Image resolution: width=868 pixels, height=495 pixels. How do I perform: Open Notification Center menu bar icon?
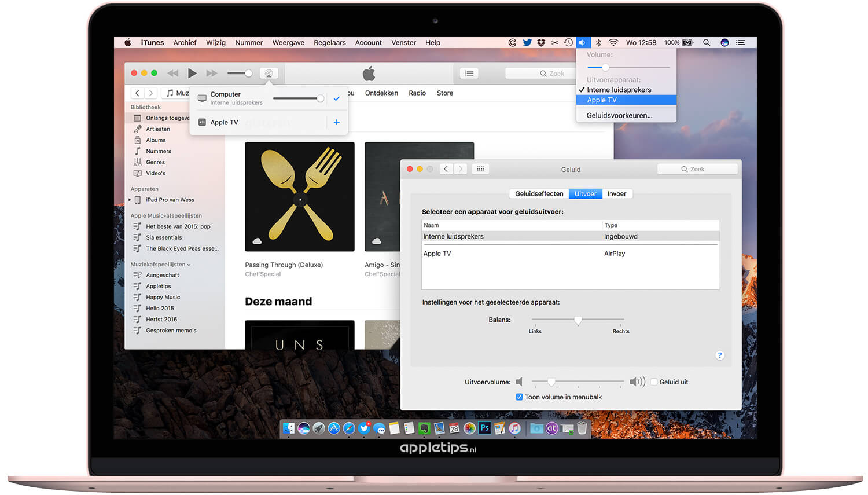click(x=741, y=42)
